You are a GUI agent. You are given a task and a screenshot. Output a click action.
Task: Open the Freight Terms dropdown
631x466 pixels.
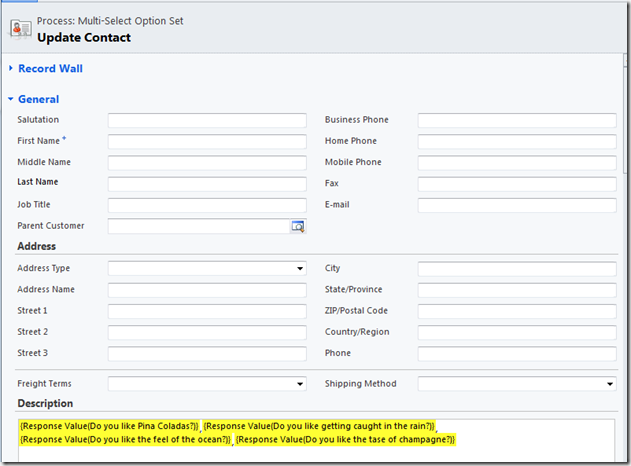click(x=207, y=384)
